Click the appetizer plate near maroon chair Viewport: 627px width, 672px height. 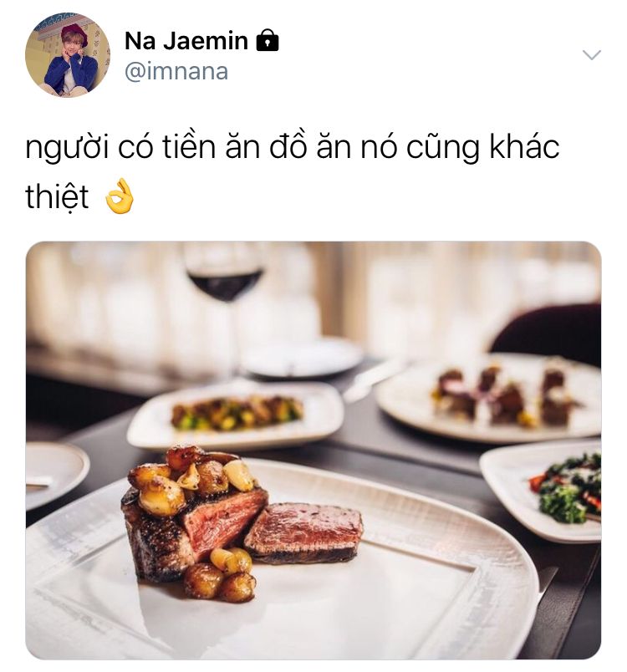click(489, 396)
